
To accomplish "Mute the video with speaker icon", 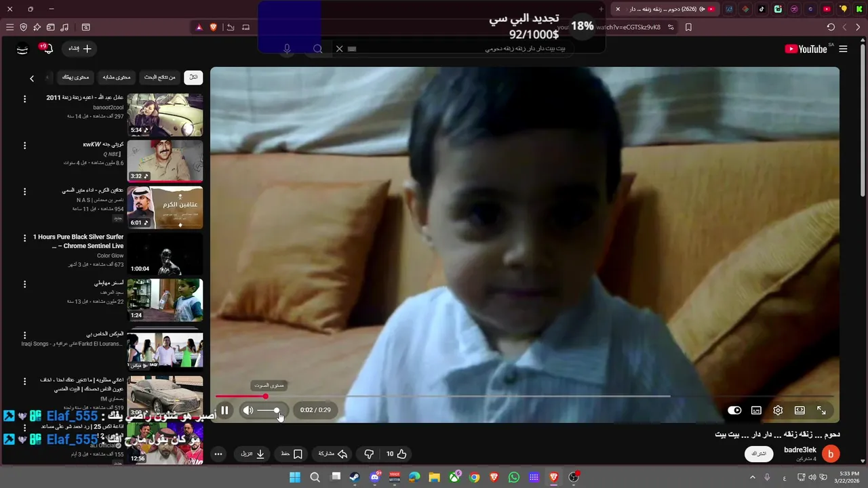I will [248, 410].
